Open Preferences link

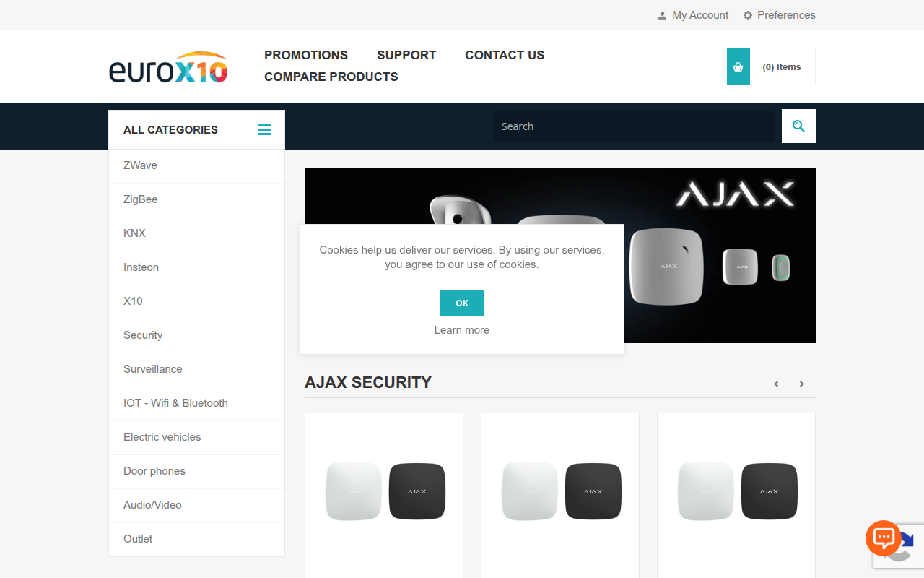[x=786, y=15]
